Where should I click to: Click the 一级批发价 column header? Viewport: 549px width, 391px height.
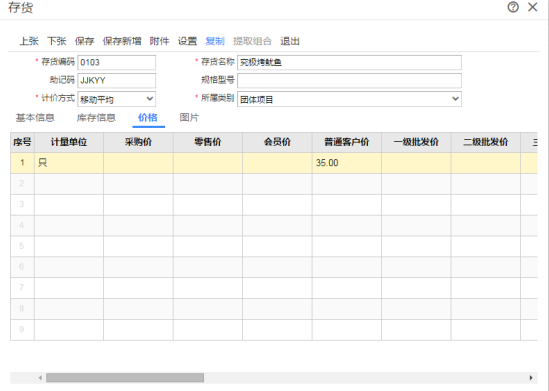pos(416,142)
